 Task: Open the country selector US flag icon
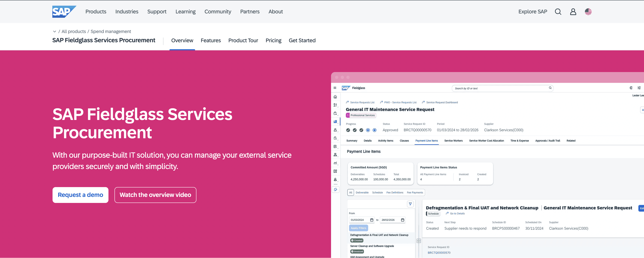(x=588, y=12)
